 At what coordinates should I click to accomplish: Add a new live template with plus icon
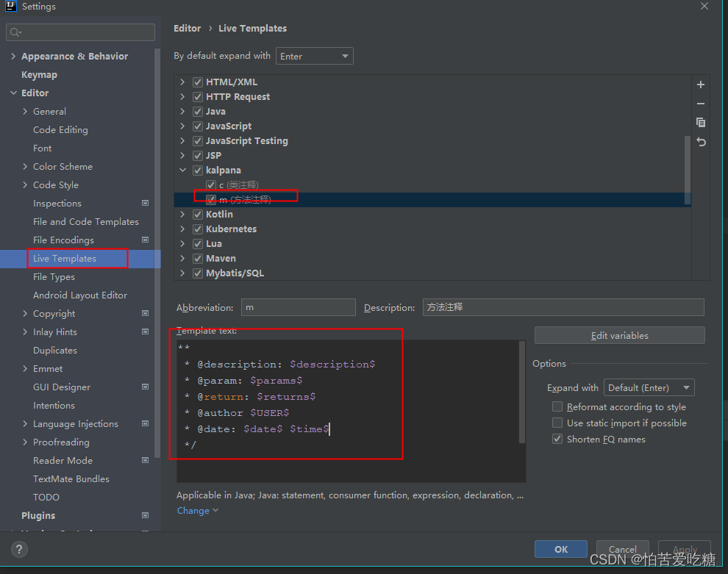coord(701,85)
